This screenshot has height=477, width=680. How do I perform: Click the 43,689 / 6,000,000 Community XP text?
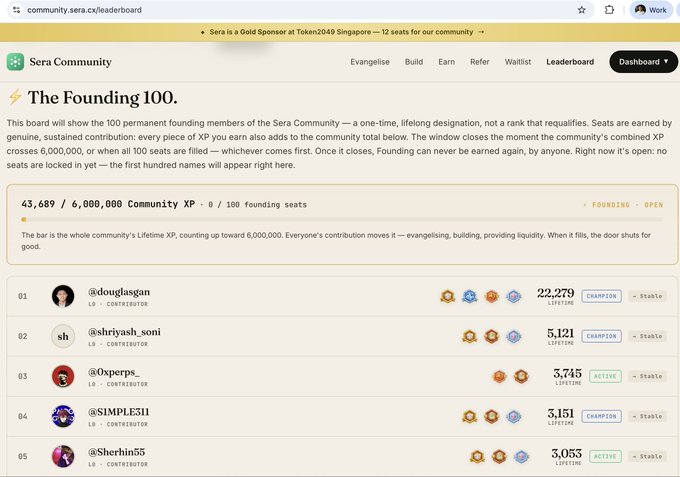(108, 204)
